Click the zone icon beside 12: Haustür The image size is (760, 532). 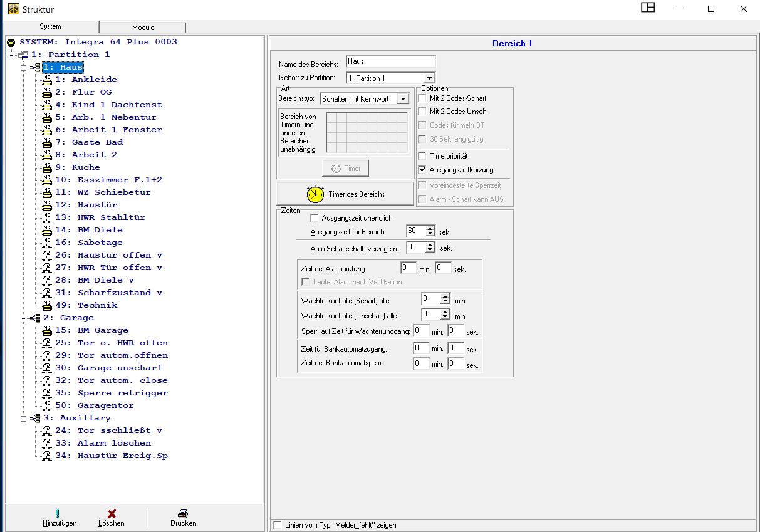coord(47,205)
